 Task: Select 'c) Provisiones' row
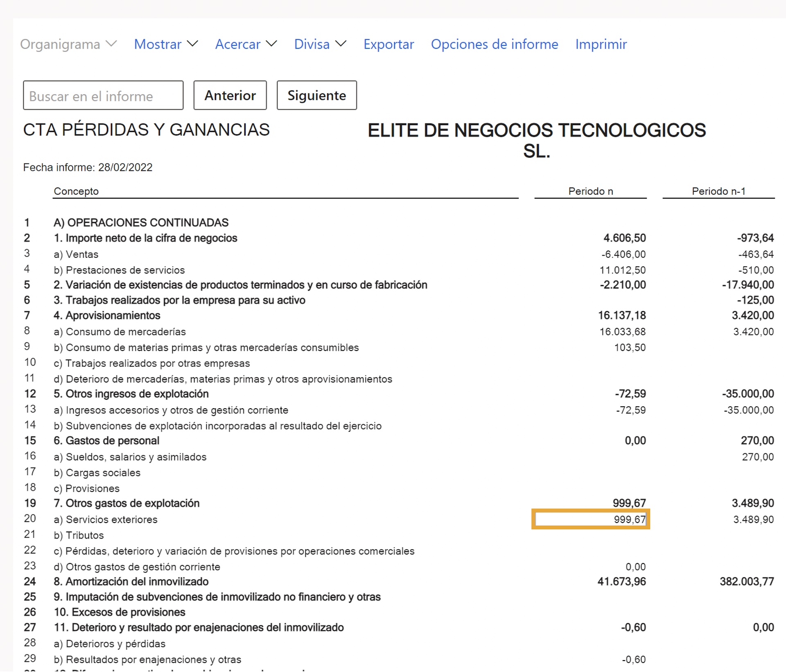pyautogui.click(x=86, y=489)
